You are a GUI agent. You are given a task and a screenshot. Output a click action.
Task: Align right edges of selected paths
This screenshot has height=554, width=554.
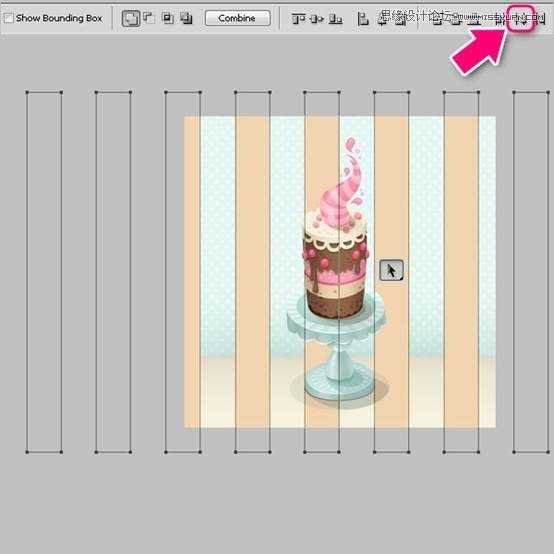click(400, 18)
